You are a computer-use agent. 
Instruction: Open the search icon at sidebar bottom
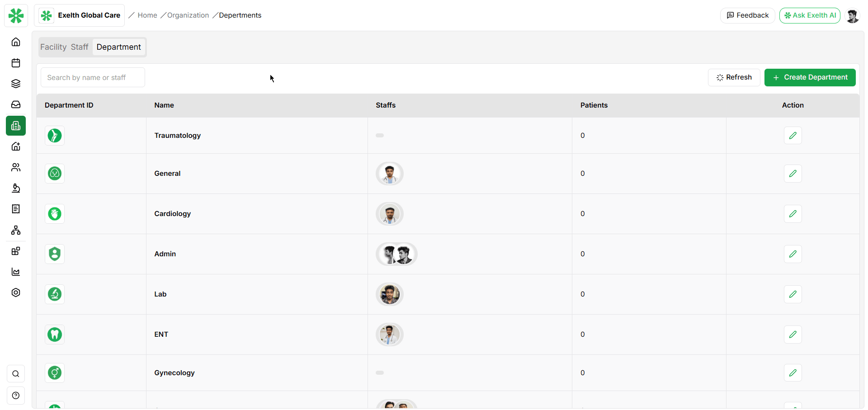click(x=16, y=374)
